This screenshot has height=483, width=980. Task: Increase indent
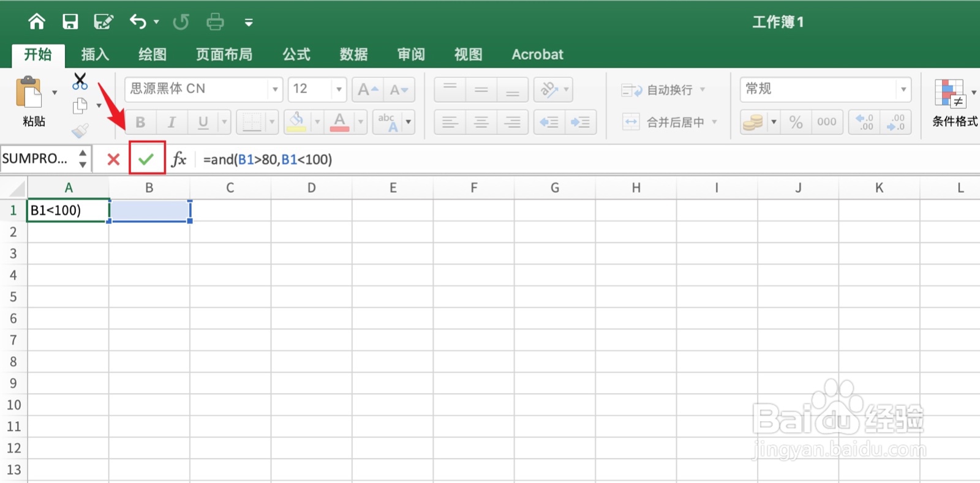(580, 122)
